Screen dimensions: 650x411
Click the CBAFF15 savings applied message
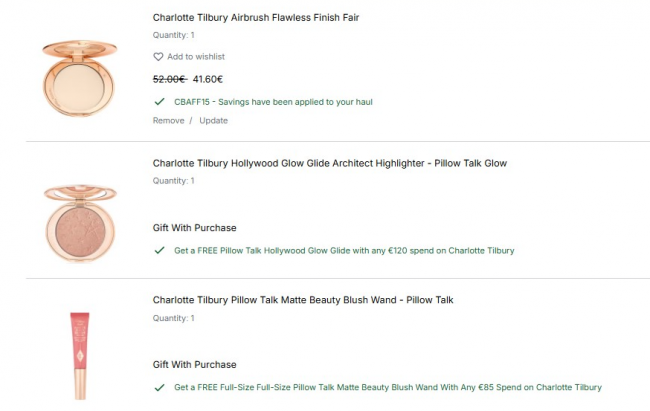pos(273,101)
